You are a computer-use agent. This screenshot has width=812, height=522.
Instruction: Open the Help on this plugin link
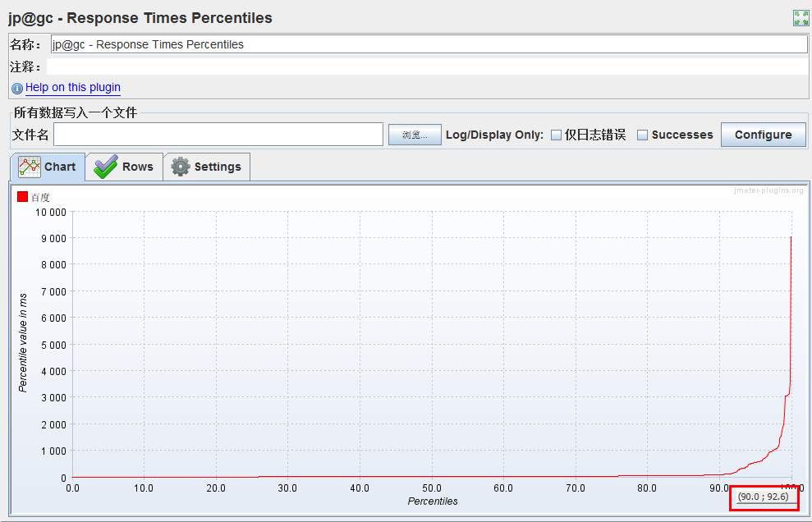pos(73,88)
